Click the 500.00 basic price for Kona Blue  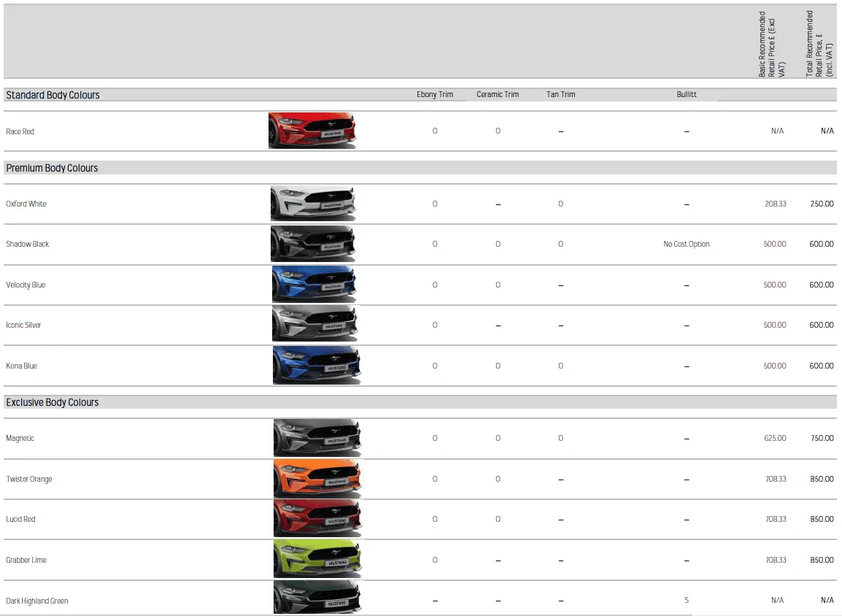[775, 366]
